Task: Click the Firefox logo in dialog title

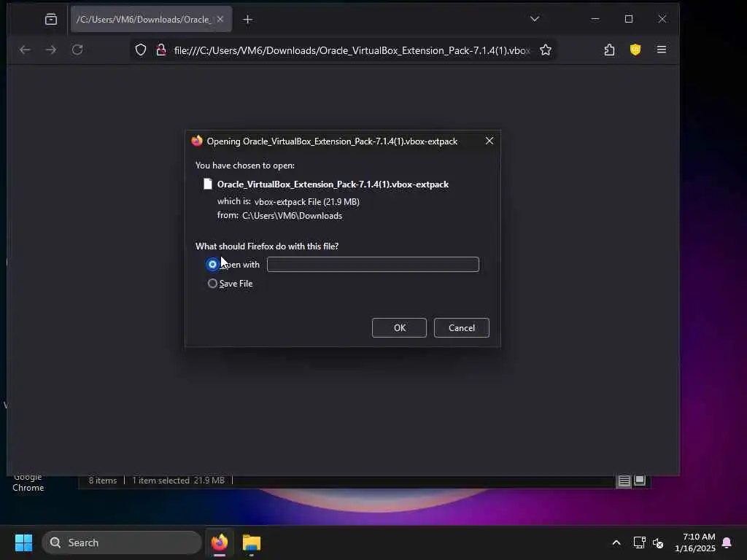Action: point(197,141)
